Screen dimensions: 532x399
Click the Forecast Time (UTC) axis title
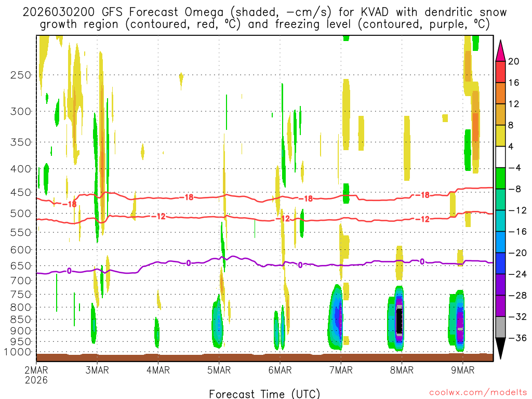coord(264,394)
